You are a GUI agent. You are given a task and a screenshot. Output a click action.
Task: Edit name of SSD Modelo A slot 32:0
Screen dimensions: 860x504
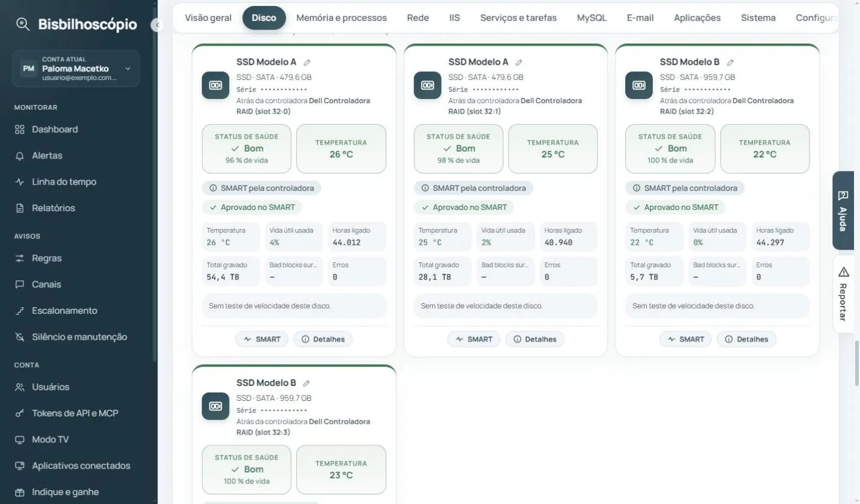pyautogui.click(x=307, y=62)
